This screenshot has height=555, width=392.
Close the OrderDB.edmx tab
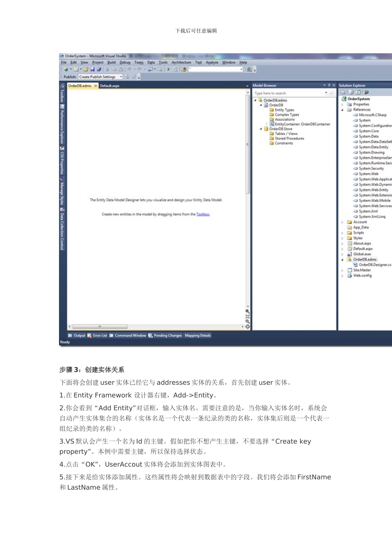pos(96,86)
